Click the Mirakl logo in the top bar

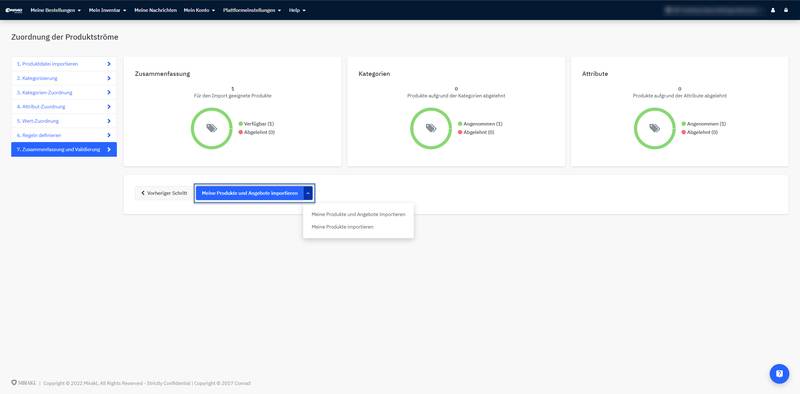(x=15, y=10)
